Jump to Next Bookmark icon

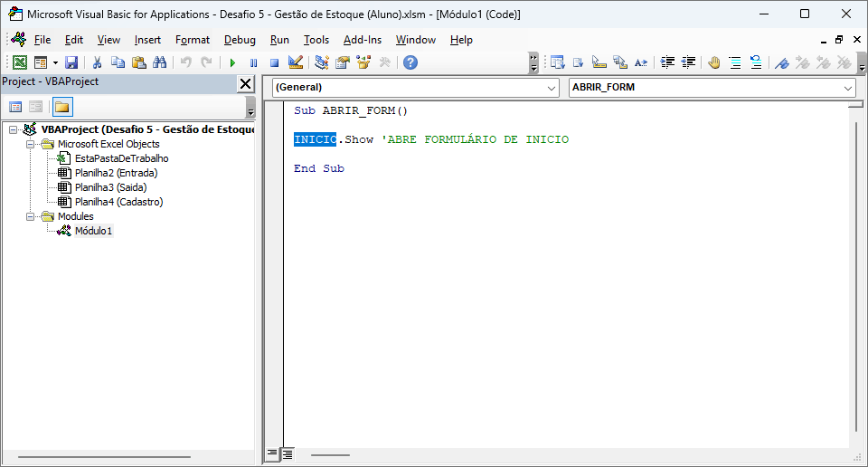(x=803, y=62)
